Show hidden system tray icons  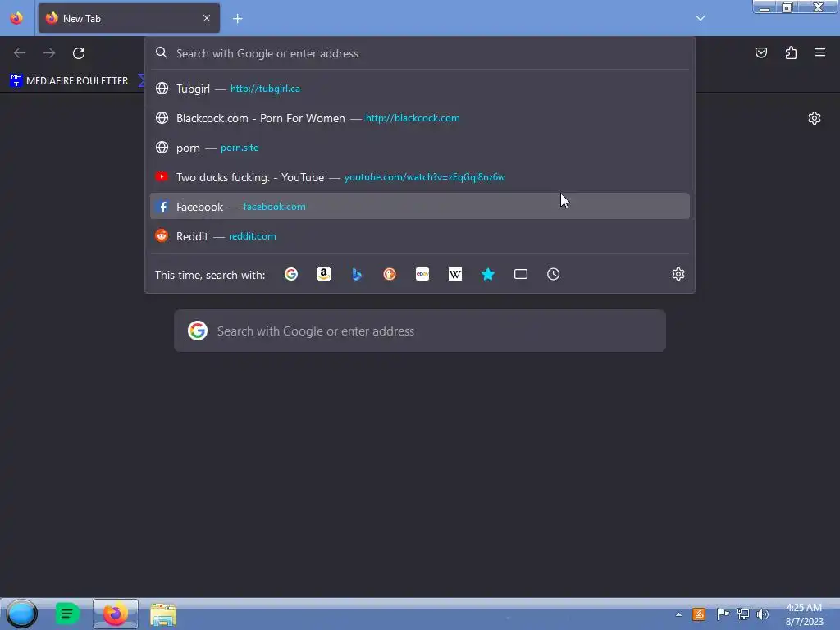click(678, 614)
